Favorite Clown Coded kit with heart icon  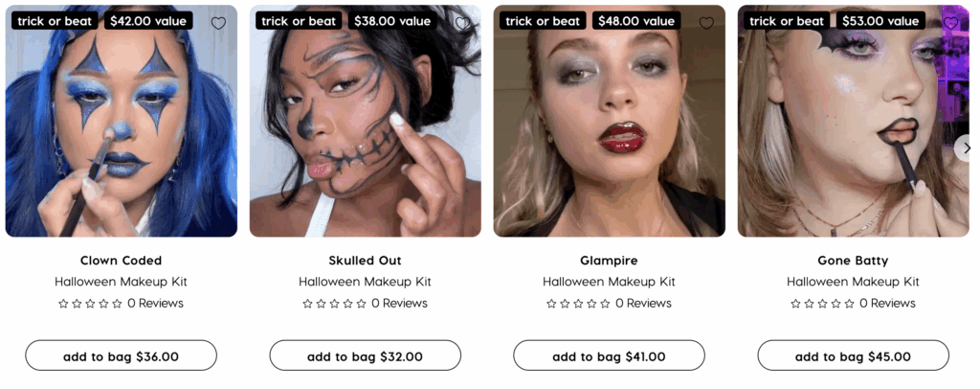coord(218,23)
